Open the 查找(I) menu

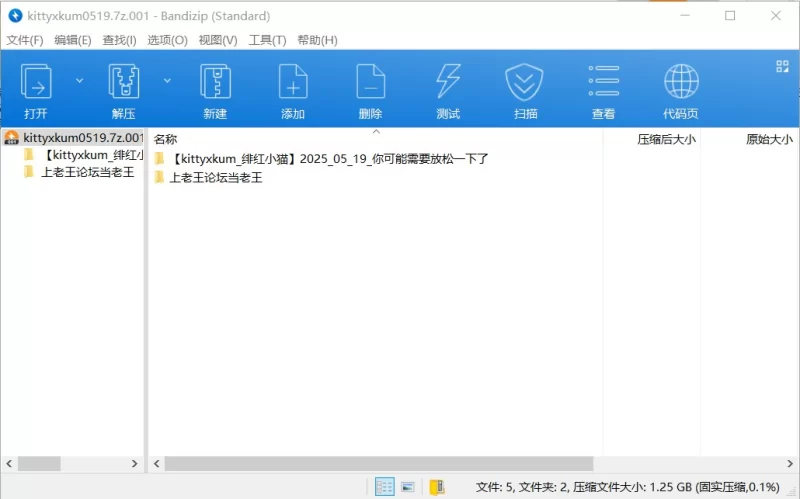pos(119,40)
